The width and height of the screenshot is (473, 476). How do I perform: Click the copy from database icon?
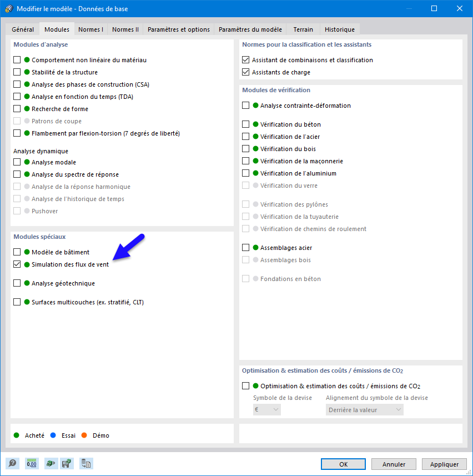tap(86, 464)
